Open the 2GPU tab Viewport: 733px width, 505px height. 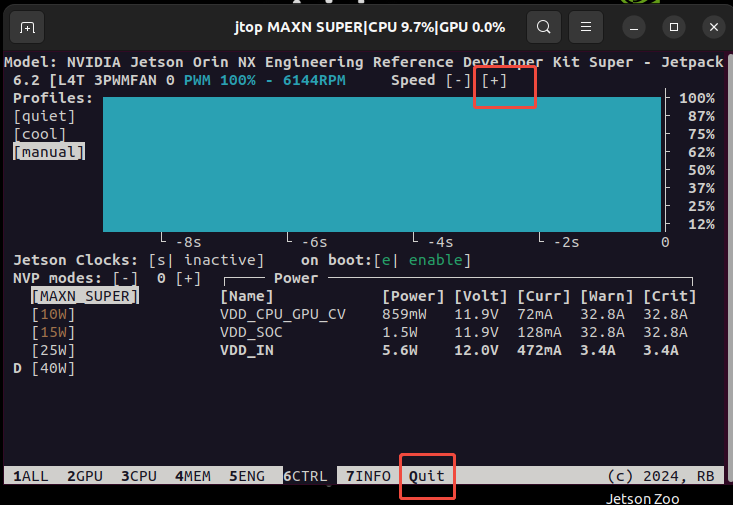tap(85, 476)
